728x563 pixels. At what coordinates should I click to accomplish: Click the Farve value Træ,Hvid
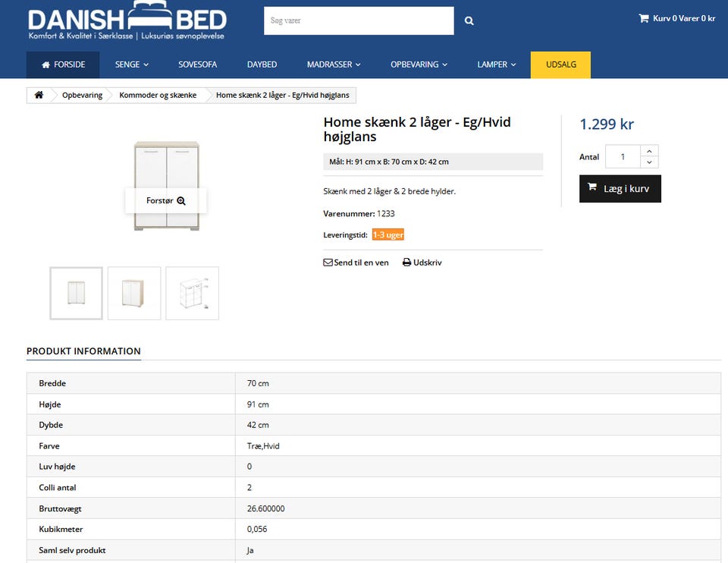pos(263,446)
